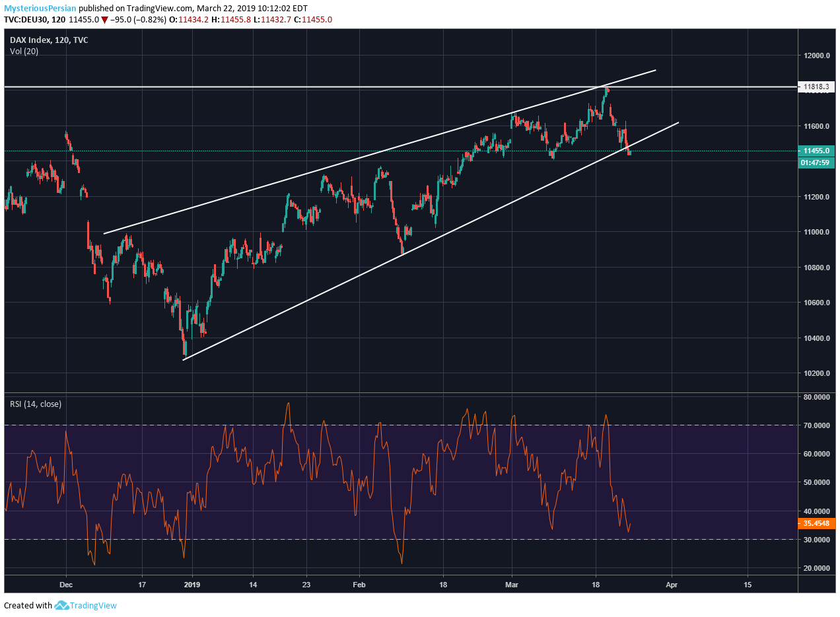Viewport: 840px width, 617px height.
Task: Click the 10400.0 price axis label
Action: click(x=816, y=338)
